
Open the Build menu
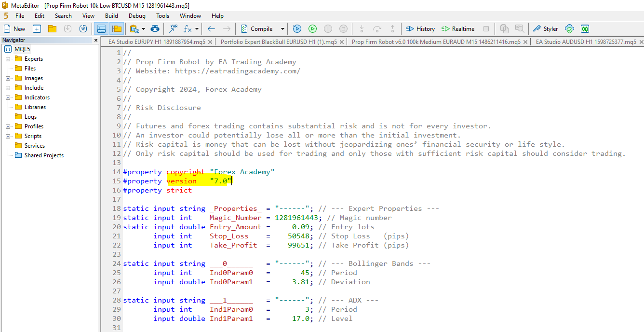pos(111,16)
